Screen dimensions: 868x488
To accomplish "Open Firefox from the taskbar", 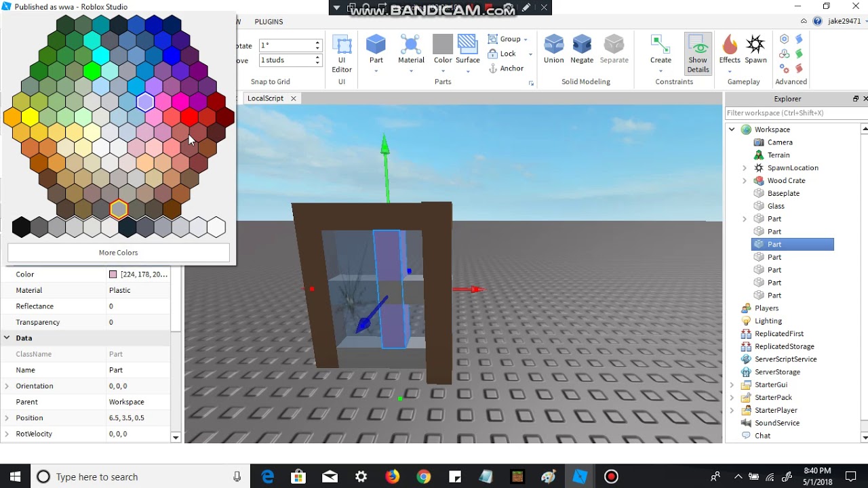I will click(x=392, y=476).
